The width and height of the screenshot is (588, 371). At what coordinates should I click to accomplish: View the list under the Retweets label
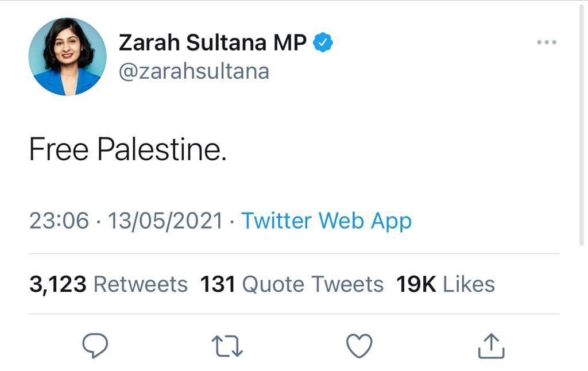(140, 284)
